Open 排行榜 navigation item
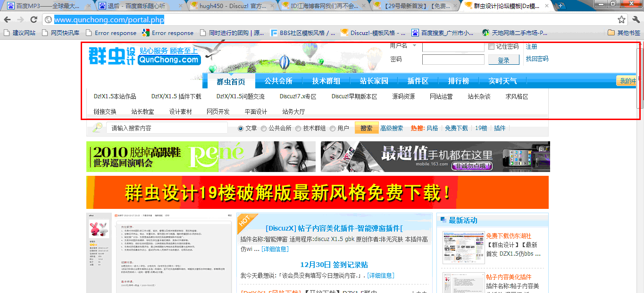 click(x=459, y=81)
